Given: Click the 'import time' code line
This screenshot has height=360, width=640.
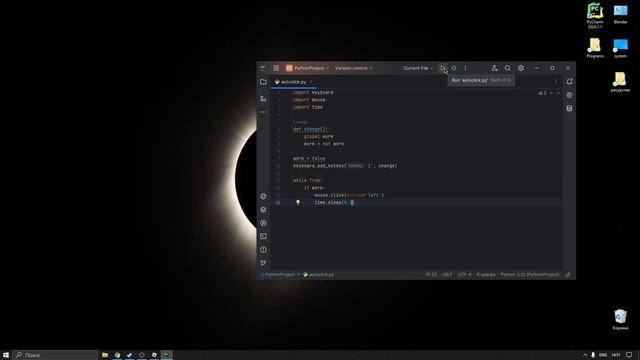Looking at the screenshot, I should click(x=308, y=107).
